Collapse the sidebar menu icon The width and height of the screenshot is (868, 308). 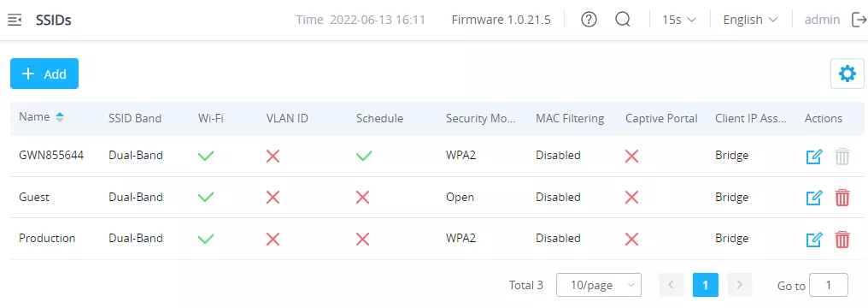coord(15,21)
